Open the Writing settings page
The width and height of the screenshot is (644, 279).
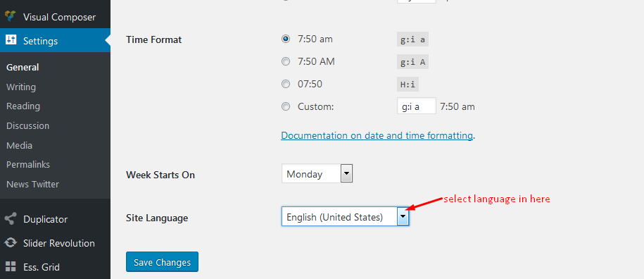[21, 87]
